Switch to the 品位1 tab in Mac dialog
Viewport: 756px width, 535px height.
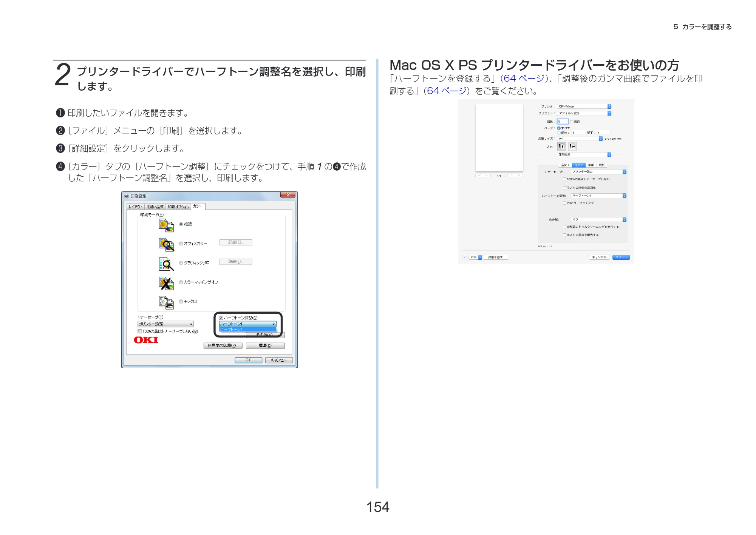(x=565, y=165)
